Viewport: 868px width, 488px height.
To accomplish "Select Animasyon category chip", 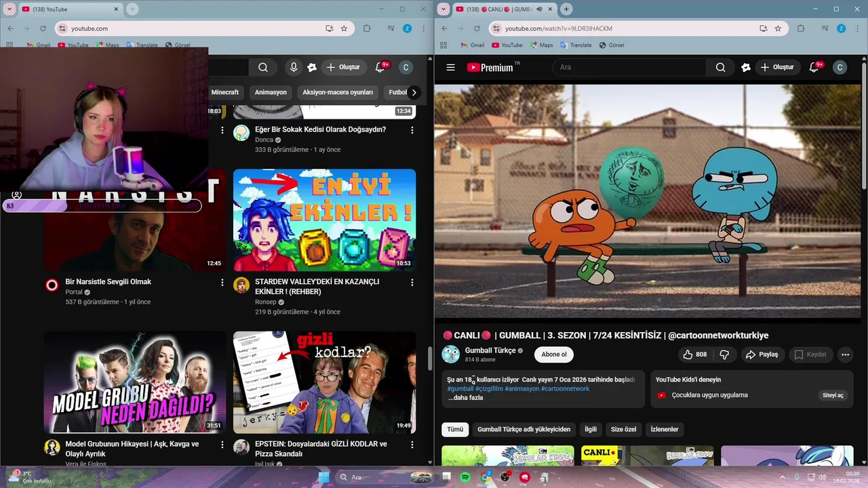I will [271, 92].
